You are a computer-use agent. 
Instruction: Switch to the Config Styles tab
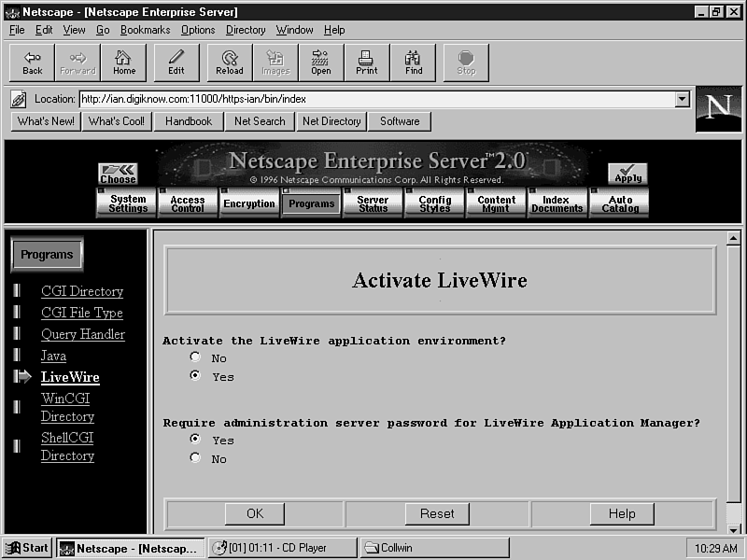coord(434,203)
